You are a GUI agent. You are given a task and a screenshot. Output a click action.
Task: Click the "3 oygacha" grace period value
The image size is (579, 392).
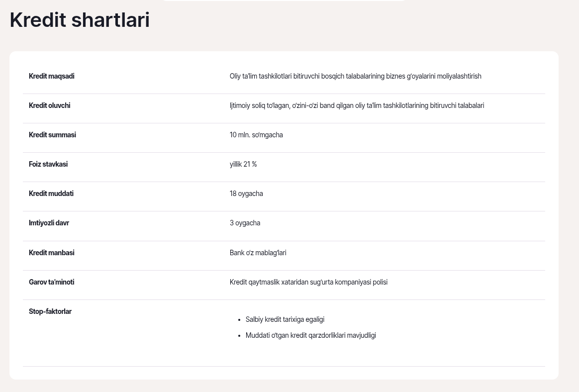(245, 223)
